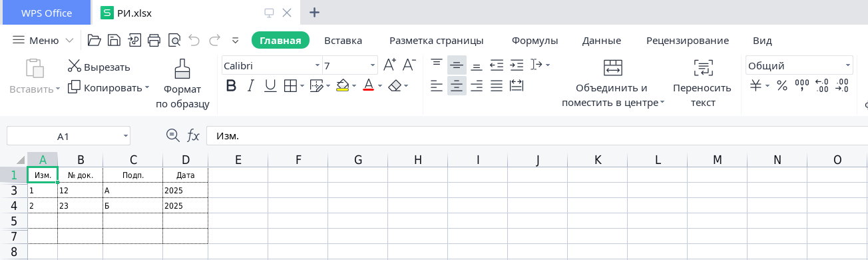
Task: Clear contents with the eraser icon
Action: click(x=395, y=85)
